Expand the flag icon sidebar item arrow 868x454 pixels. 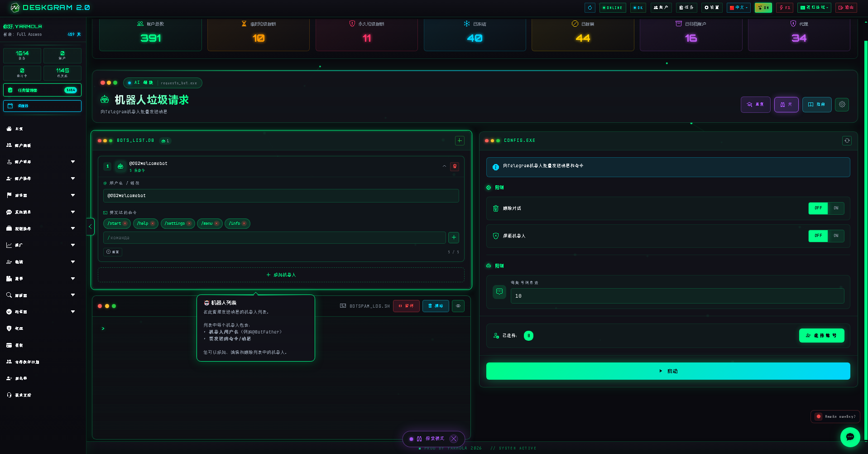73,195
